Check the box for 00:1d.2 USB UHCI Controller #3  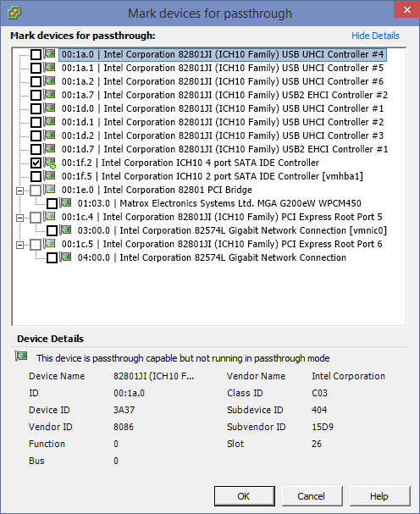36,135
